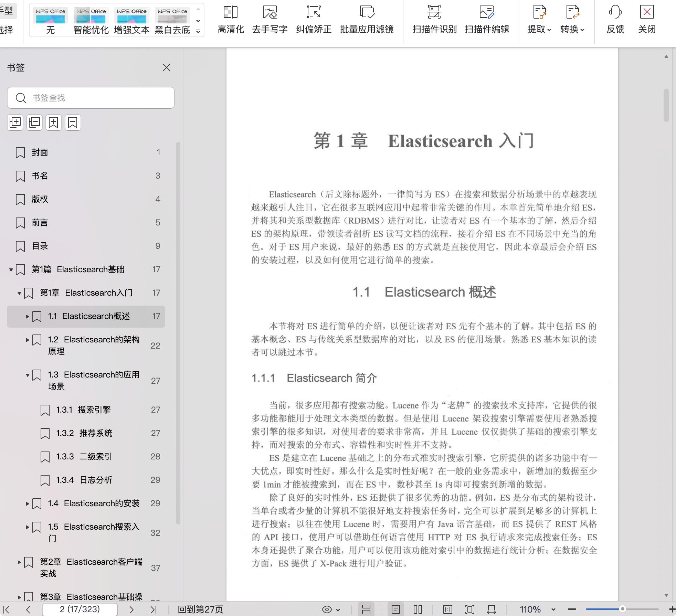The image size is (676, 616).
Task: Open the 110% zoom level dropdown
Action: pyautogui.click(x=553, y=609)
